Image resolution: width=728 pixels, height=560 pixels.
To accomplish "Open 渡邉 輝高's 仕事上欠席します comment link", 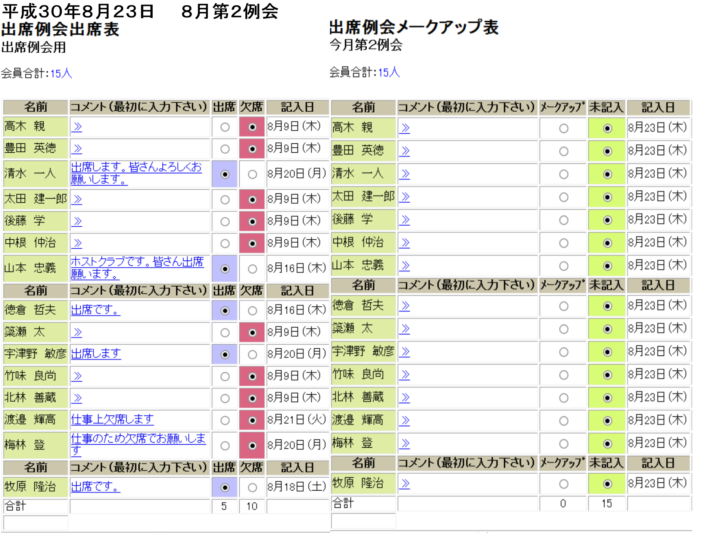I will [112, 420].
